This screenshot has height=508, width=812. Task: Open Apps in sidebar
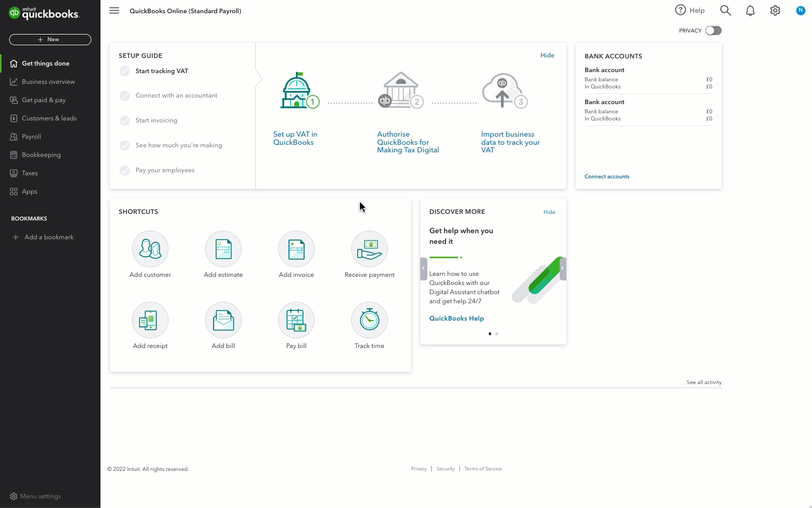click(50, 192)
